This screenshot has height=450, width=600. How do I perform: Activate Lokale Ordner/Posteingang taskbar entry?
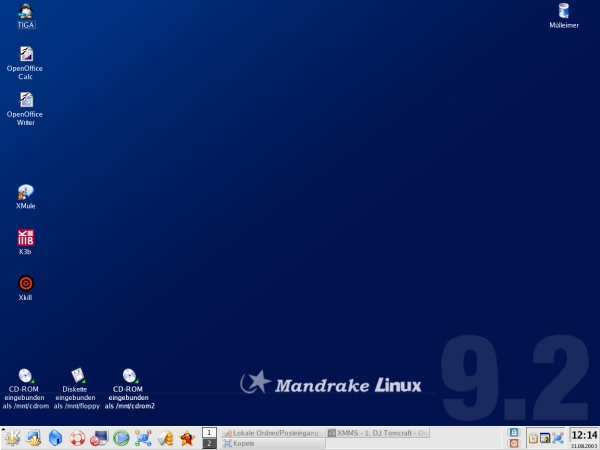pyautogui.click(x=273, y=433)
